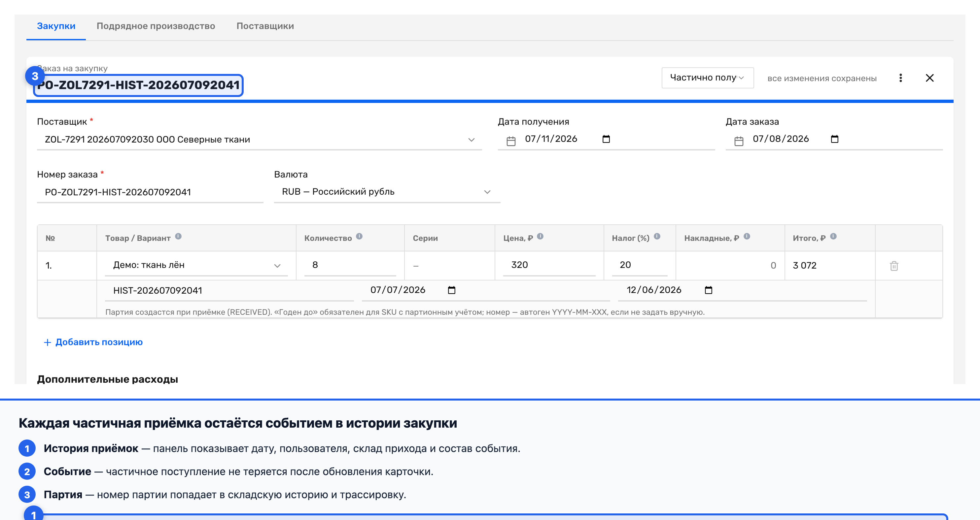
Task: Click calendar icon left of Дата получения
Action: 511,141
